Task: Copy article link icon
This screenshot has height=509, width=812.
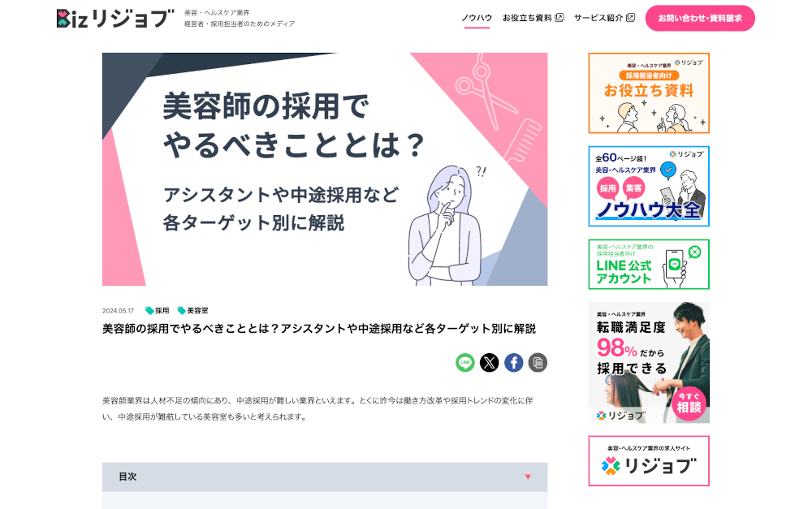Action: click(x=538, y=362)
